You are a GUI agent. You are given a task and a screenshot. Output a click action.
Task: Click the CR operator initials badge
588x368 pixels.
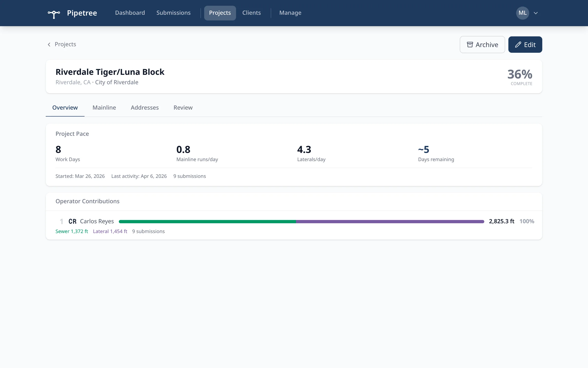(x=72, y=221)
